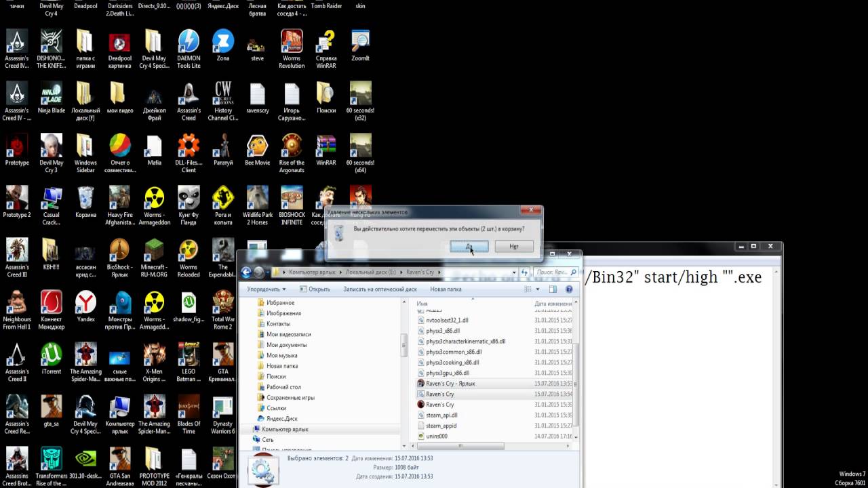Image resolution: width=868 pixels, height=488 pixels.
Task: Select file steam_api.dll
Action: point(441,415)
